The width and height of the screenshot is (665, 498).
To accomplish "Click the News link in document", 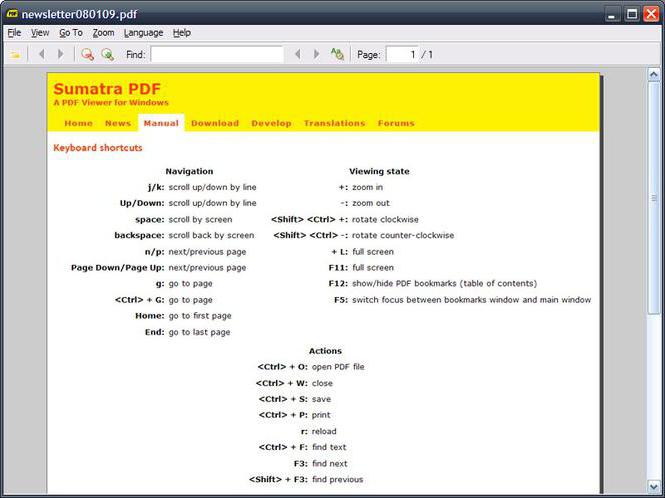I will pos(118,123).
